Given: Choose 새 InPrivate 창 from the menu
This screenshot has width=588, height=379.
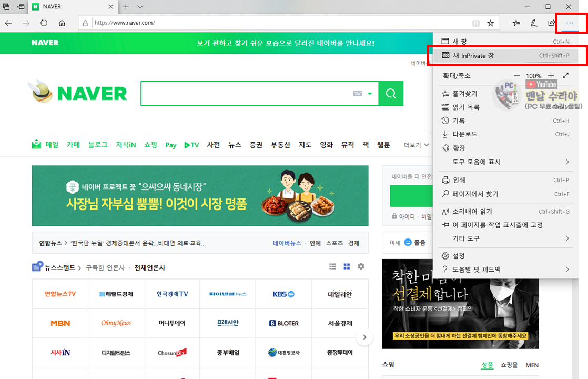Looking at the screenshot, I should point(505,56).
